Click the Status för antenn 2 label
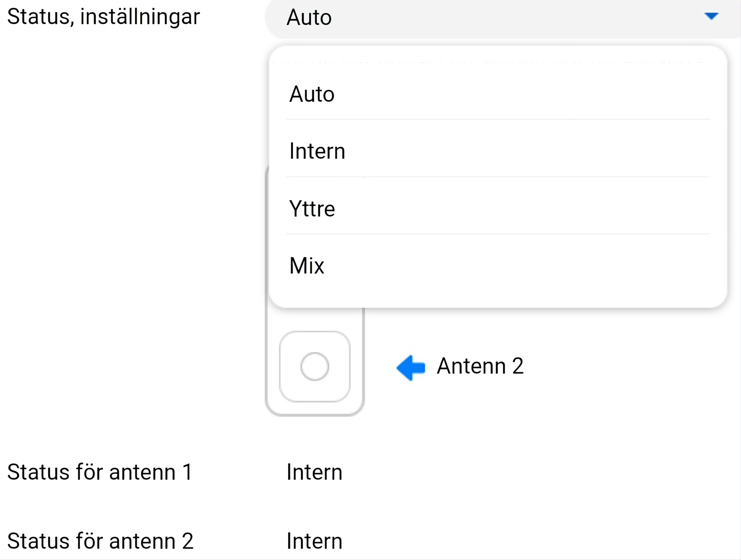Image resolution: width=741 pixels, height=560 pixels. coord(100,541)
